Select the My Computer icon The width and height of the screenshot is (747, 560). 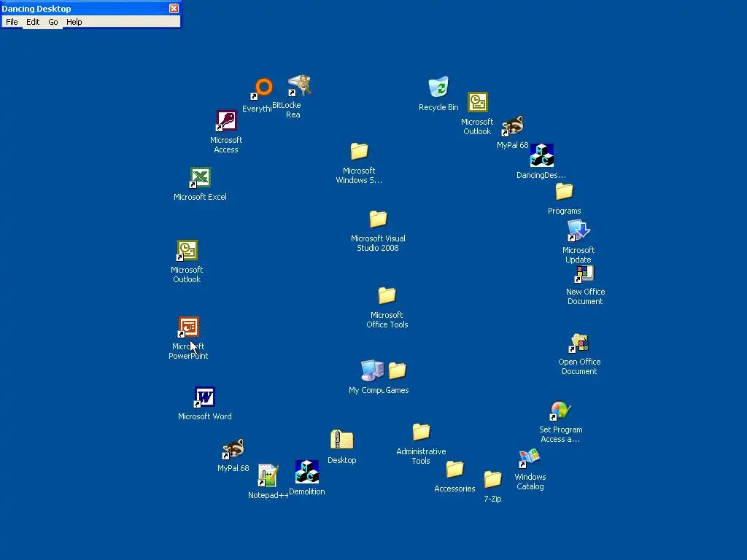point(372,370)
